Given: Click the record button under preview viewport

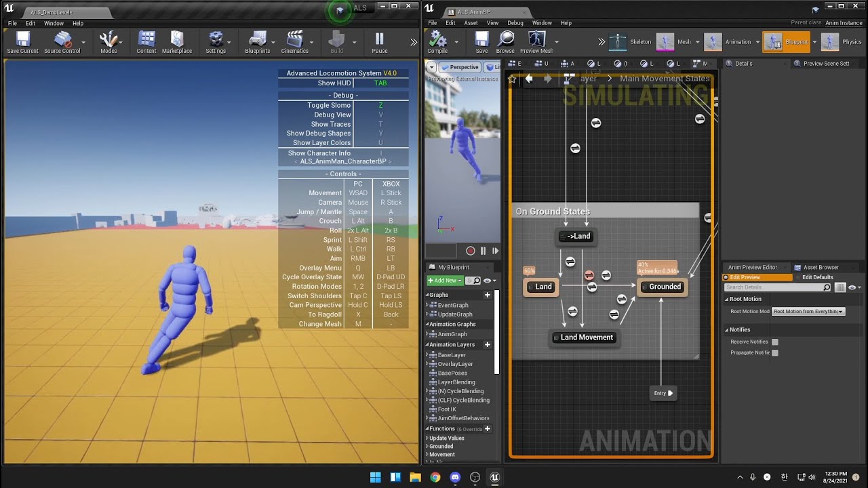Looking at the screenshot, I should 471,251.
